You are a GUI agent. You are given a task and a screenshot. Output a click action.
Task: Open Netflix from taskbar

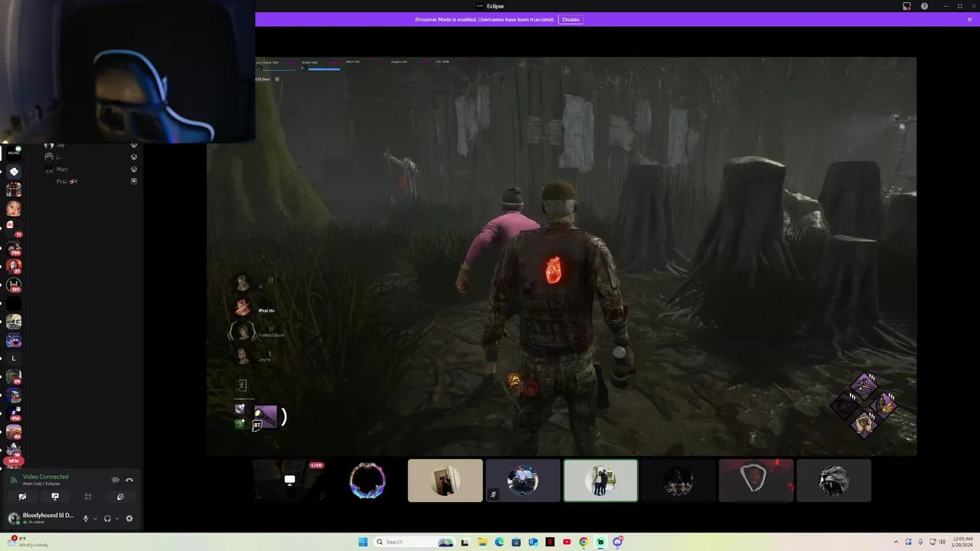point(550,542)
